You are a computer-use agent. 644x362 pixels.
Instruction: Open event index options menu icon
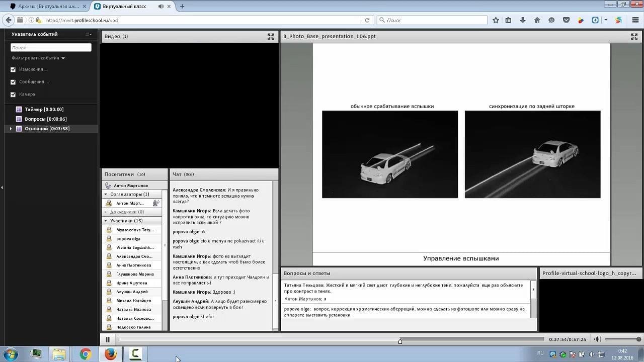click(x=89, y=34)
